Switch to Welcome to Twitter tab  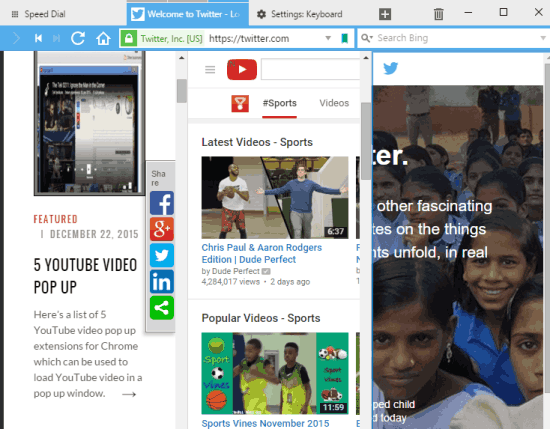[x=188, y=14]
